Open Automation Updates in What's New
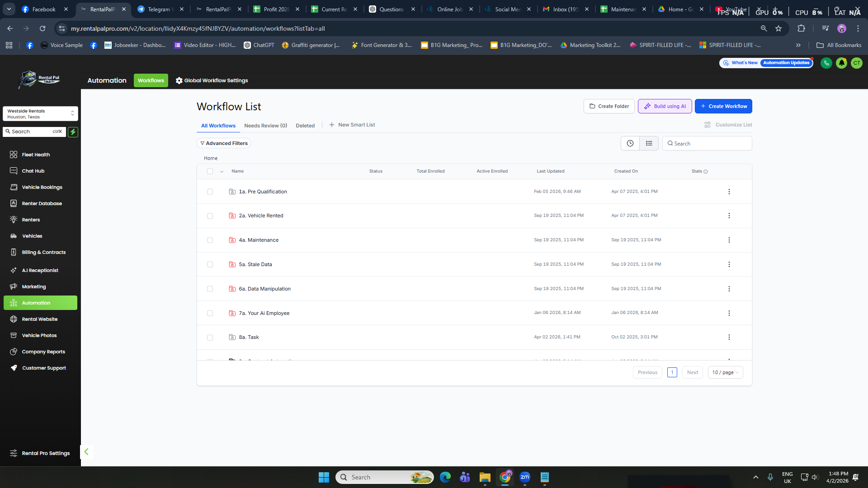 coord(786,63)
